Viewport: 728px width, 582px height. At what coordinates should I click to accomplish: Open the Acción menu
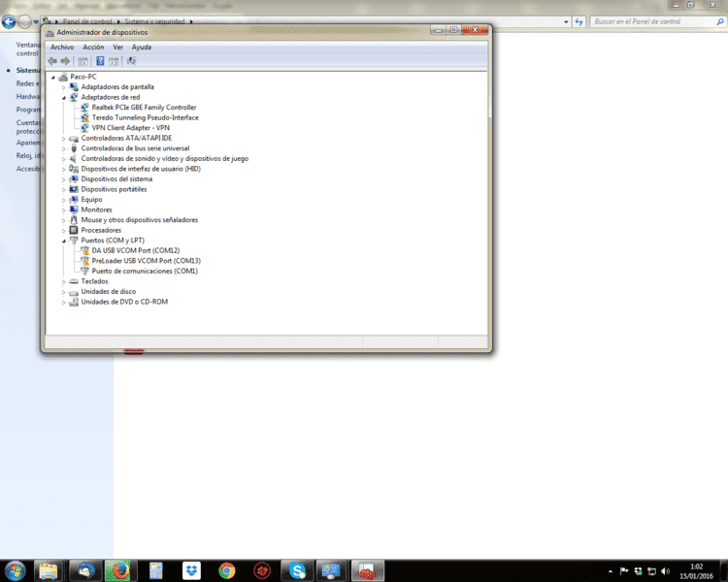coord(93,48)
